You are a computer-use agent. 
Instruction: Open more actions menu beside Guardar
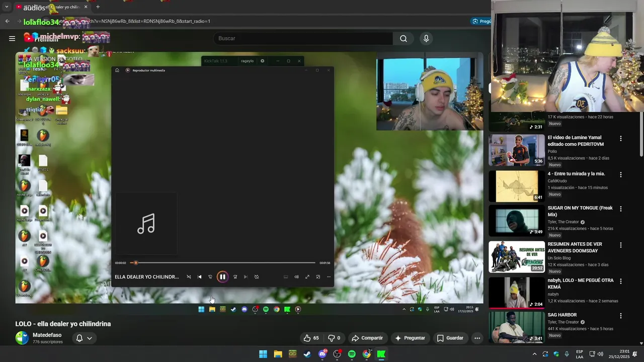(477, 338)
